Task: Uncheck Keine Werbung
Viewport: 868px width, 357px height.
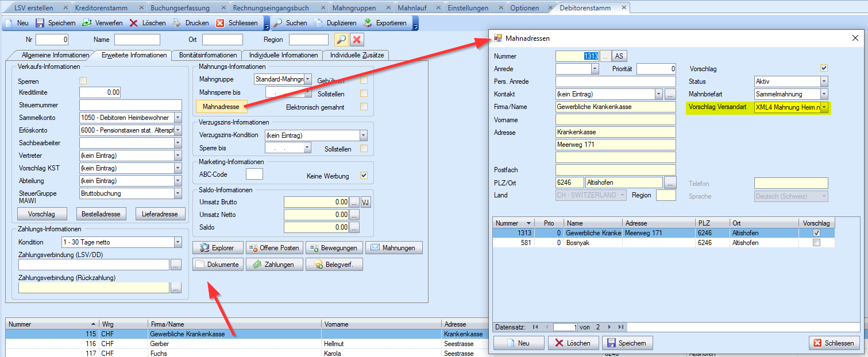Action: click(364, 176)
